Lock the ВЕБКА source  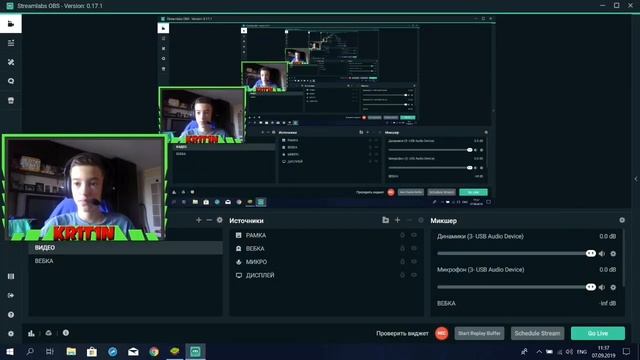[x=402, y=248]
